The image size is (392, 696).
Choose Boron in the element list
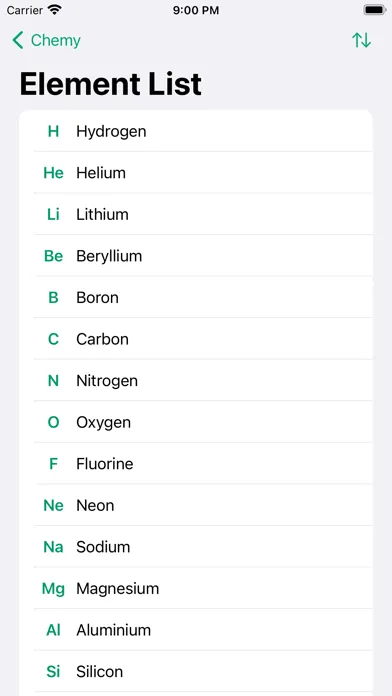click(x=195, y=297)
